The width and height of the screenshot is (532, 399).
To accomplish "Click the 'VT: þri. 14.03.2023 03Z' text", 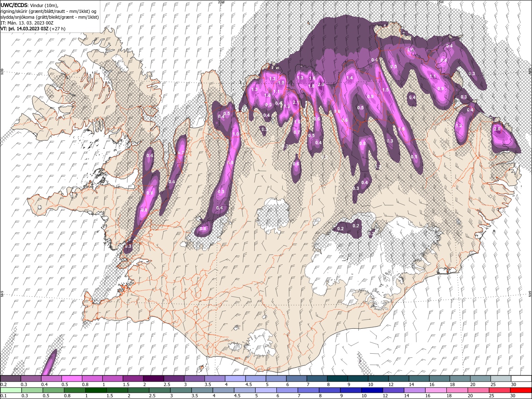I will (x=25, y=29).
